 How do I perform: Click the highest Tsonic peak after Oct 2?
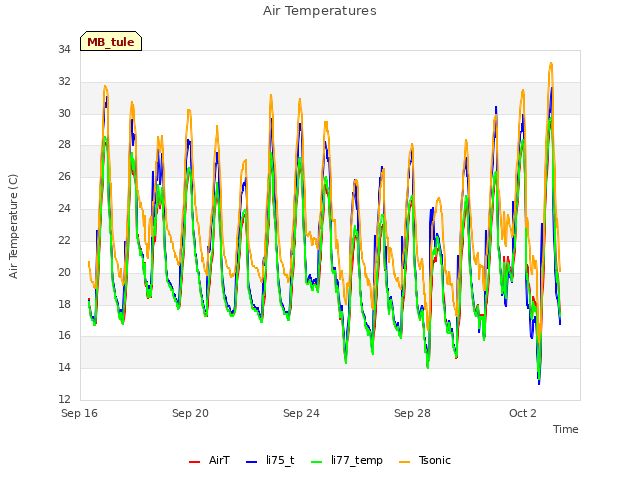tap(551, 64)
